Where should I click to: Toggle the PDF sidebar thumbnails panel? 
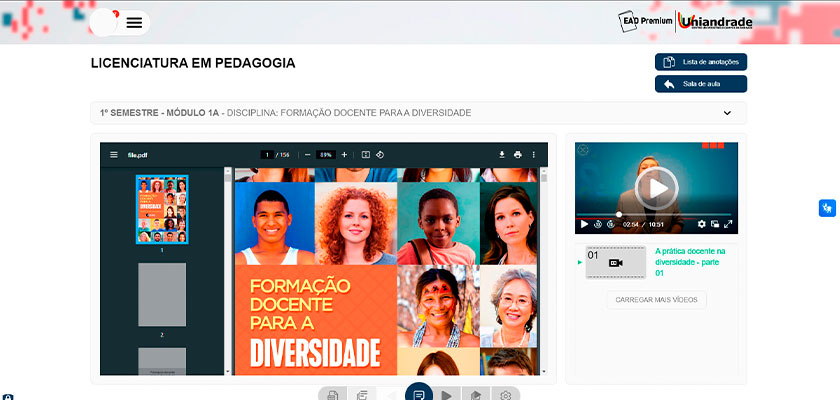coord(114,155)
